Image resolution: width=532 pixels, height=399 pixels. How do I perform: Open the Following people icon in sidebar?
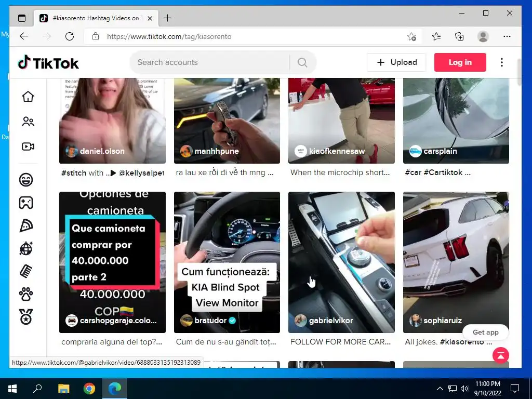[x=28, y=122]
